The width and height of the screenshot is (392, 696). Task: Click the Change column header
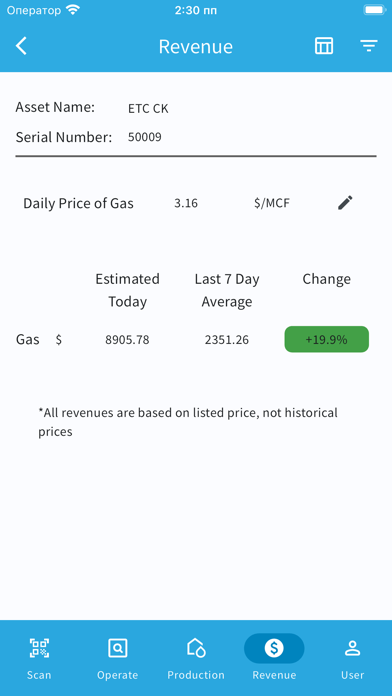[x=327, y=279]
